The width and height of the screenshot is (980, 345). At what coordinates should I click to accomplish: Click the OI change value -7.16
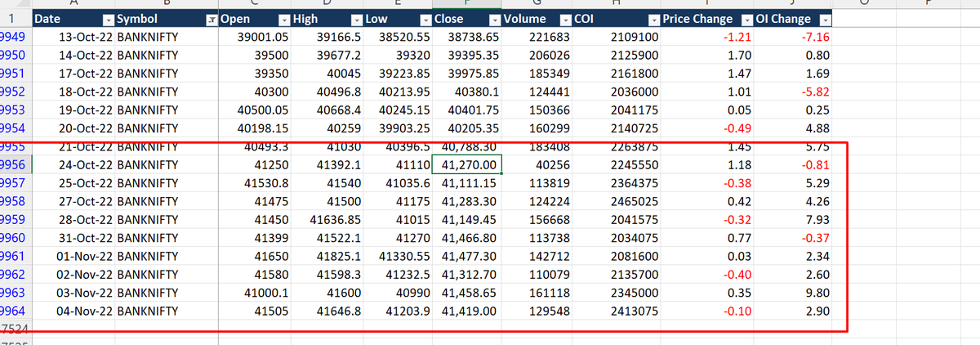click(x=817, y=38)
